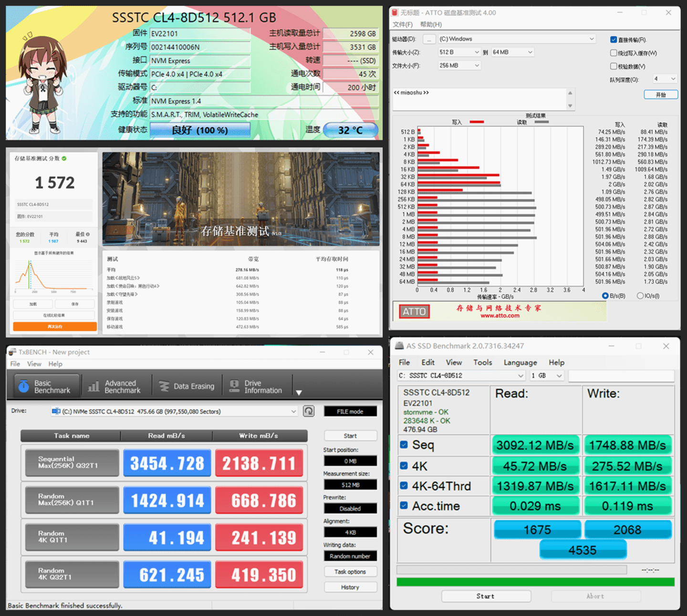Viewport: 687px width, 616px height.
Task: Open ATTO 256 MB file size dropdown
Action: (459, 65)
